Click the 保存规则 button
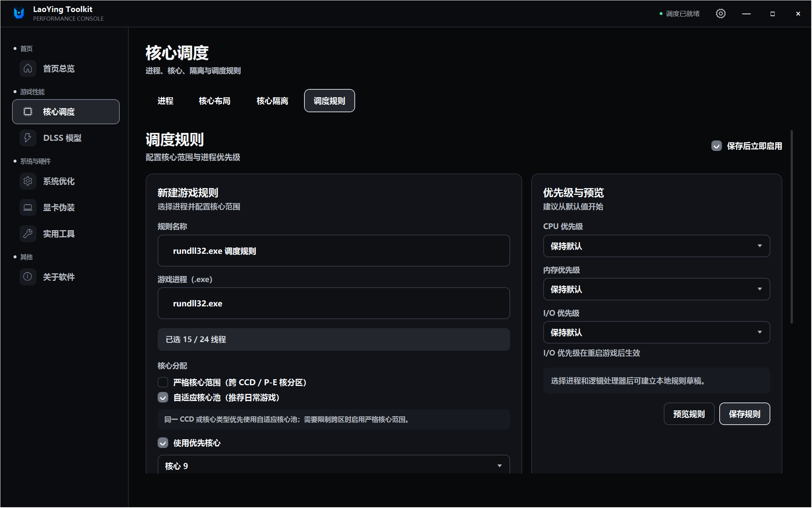Image resolution: width=812 pixels, height=508 pixels. pos(744,414)
